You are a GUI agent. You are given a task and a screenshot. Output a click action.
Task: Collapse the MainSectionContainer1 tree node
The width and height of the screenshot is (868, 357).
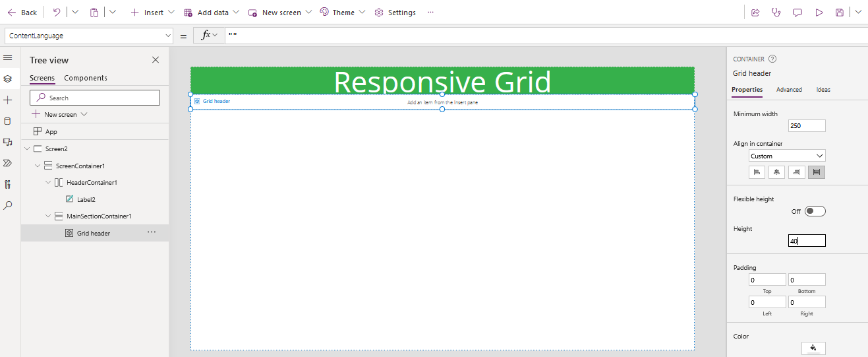[x=48, y=216]
